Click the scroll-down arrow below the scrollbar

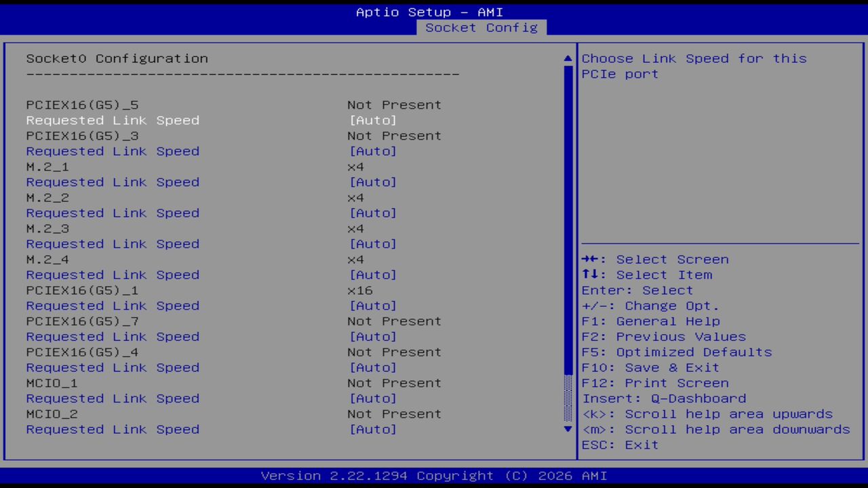tap(567, 429)
